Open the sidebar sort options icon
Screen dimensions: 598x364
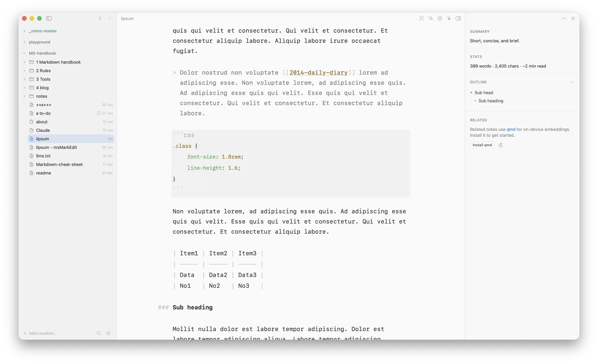[108, 333]
